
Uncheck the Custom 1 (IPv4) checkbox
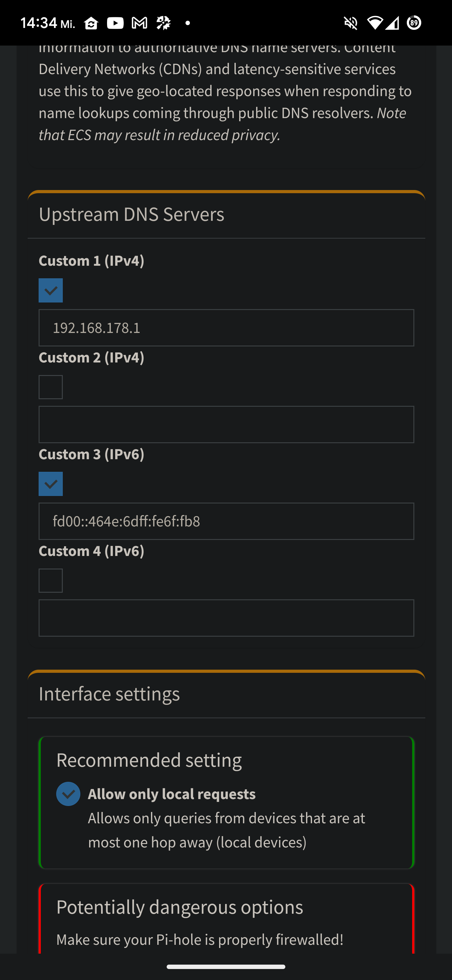click(x=51, y=290)
